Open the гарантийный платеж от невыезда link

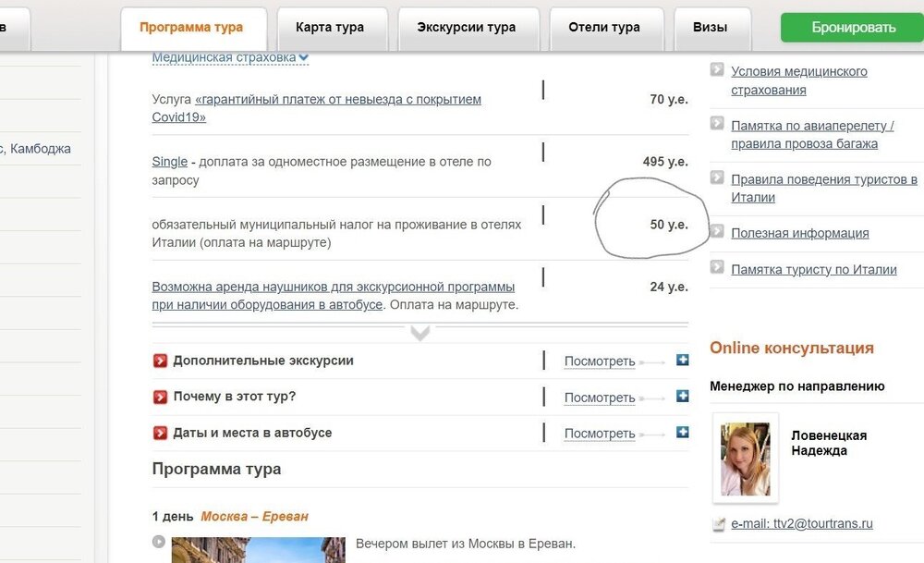tap(316, 108)
